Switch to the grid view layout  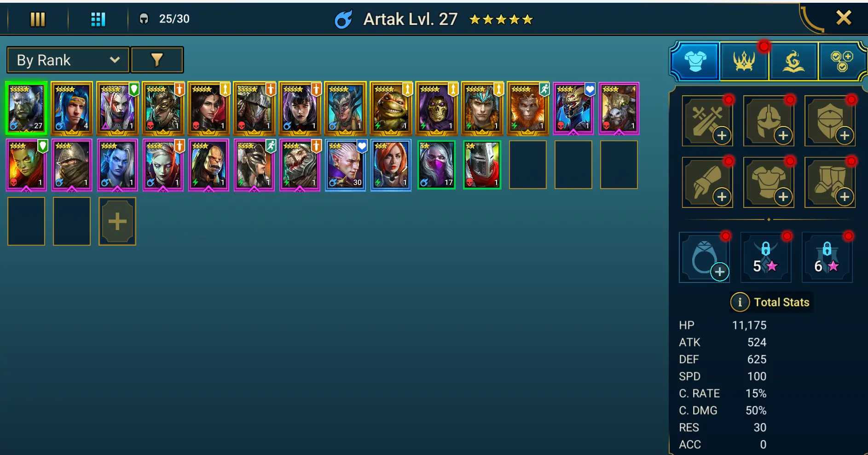(x=98, y=19)
